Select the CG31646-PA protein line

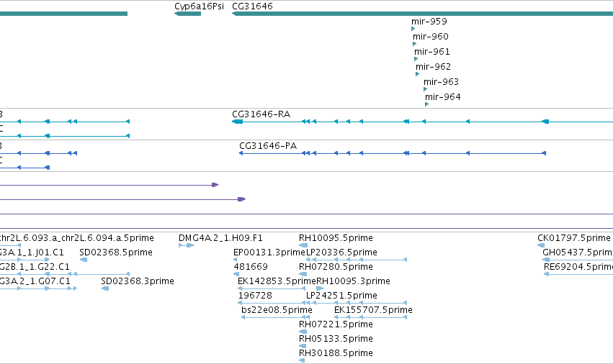[x=393, y=153]
